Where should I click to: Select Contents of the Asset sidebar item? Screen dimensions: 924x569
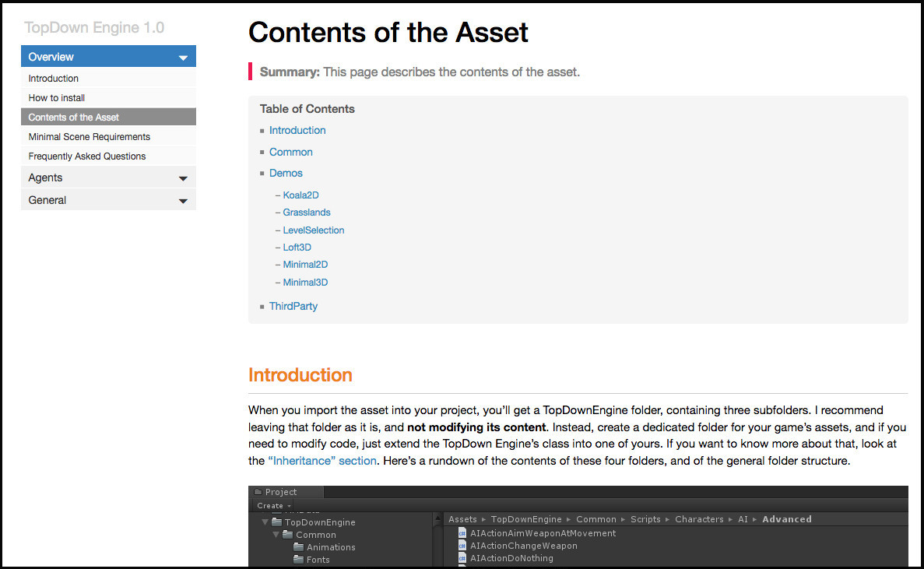[108, 117]
